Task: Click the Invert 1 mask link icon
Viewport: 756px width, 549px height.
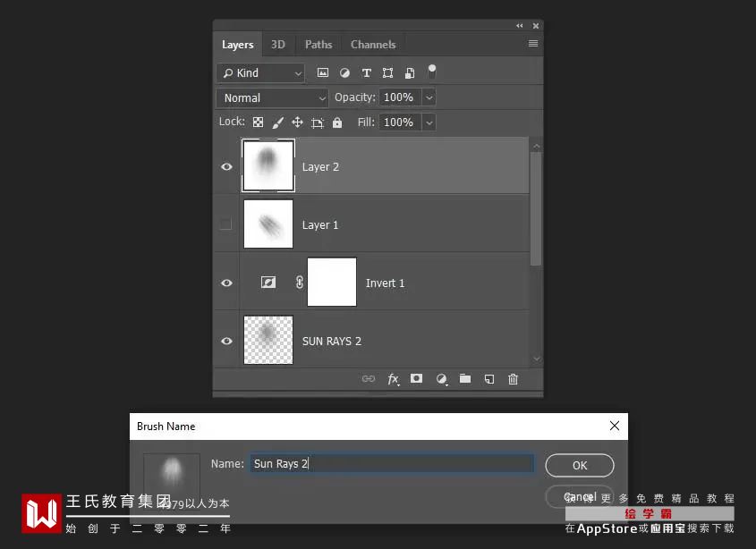Action: (300, 282)
